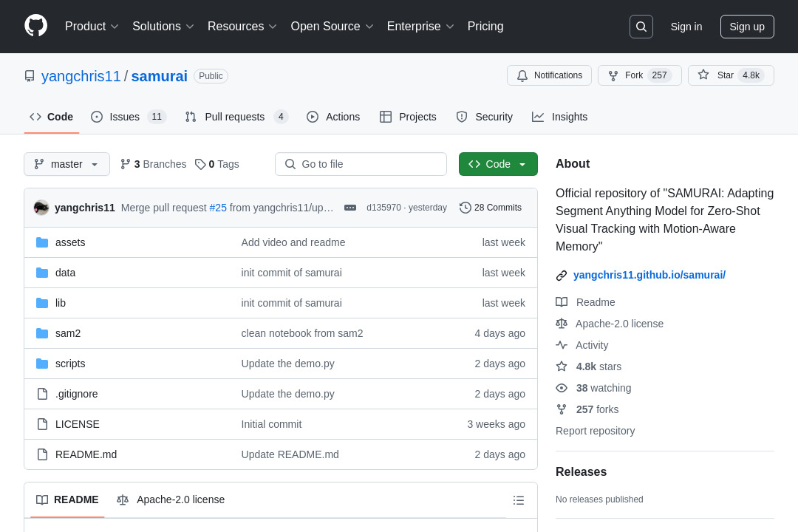This screenshot has width=798, height=532.
Task: Open the README.md file name
Action: point(86,454)
